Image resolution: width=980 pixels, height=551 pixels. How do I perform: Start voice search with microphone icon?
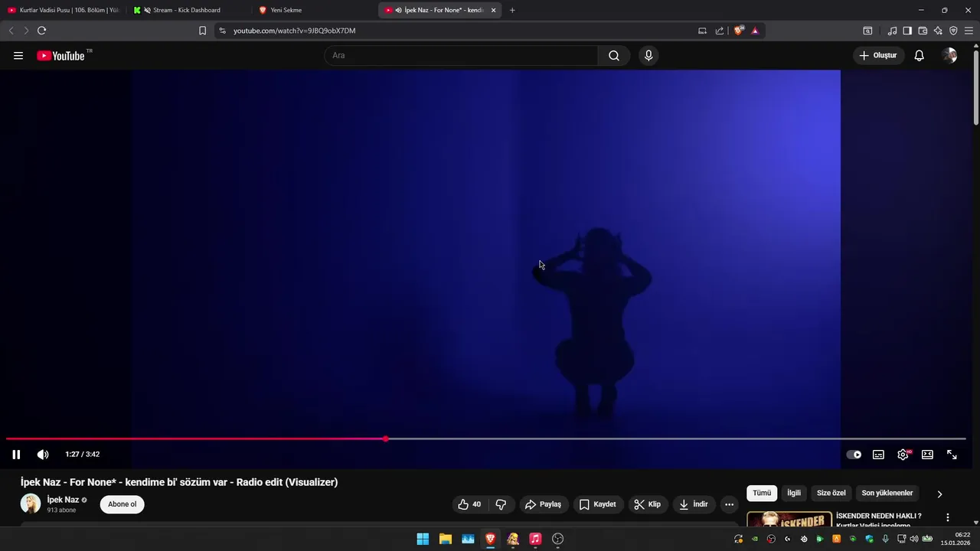(x=648, y=55)
